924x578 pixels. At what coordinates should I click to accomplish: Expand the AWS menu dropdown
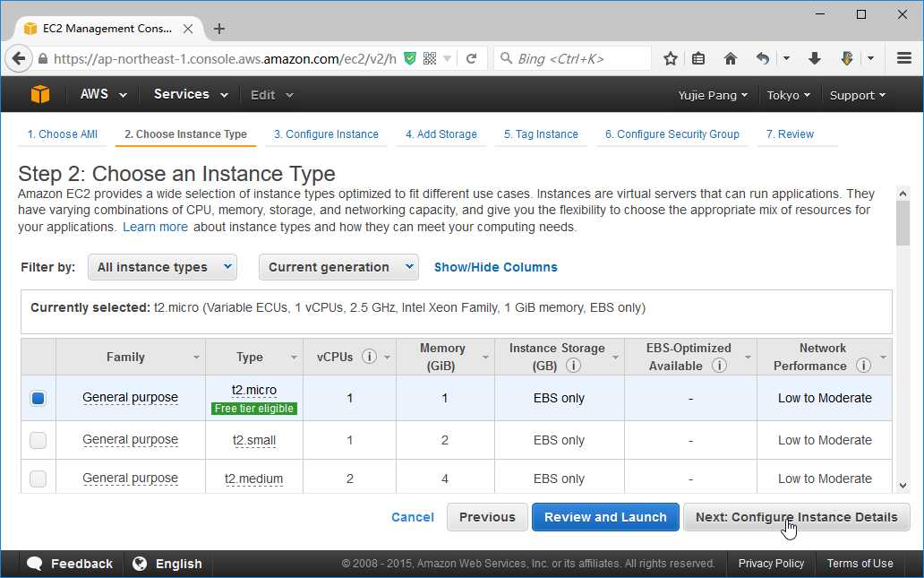(103, 94)
